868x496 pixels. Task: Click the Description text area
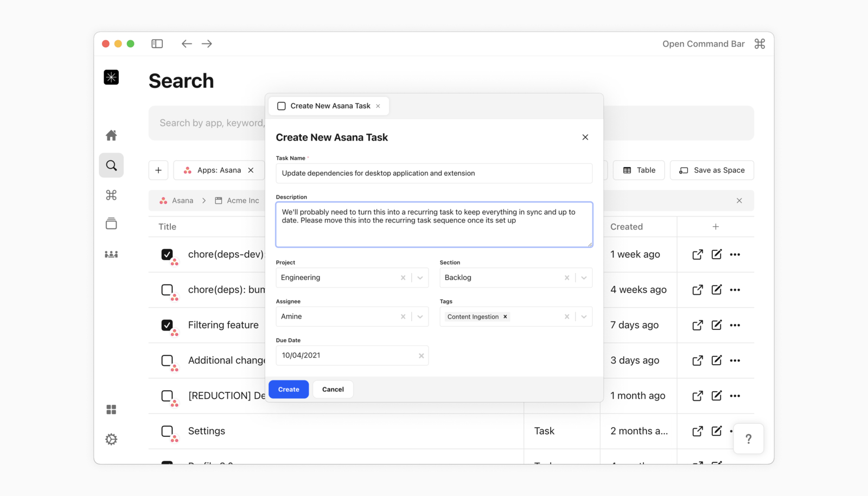(x=434, y=225)
